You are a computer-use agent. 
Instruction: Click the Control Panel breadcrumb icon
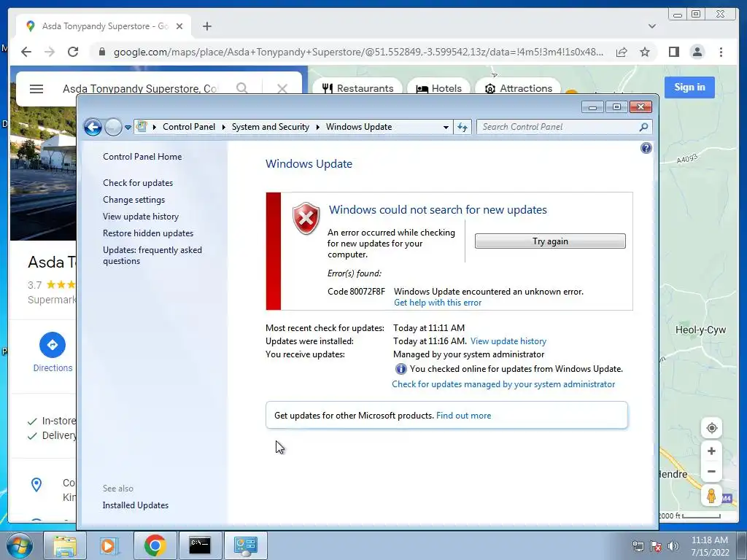[x=142, y=127]
